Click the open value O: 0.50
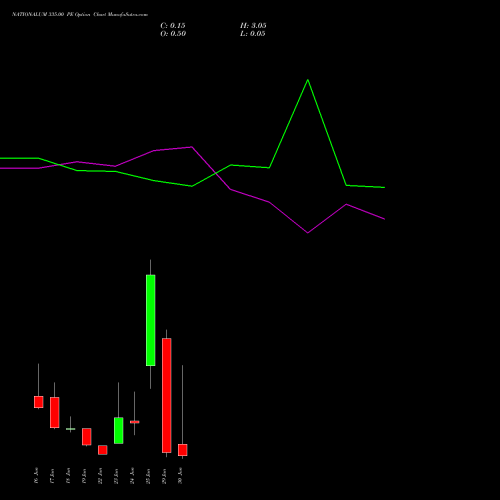This screenshot has height=500, width=500. [173, 34]
